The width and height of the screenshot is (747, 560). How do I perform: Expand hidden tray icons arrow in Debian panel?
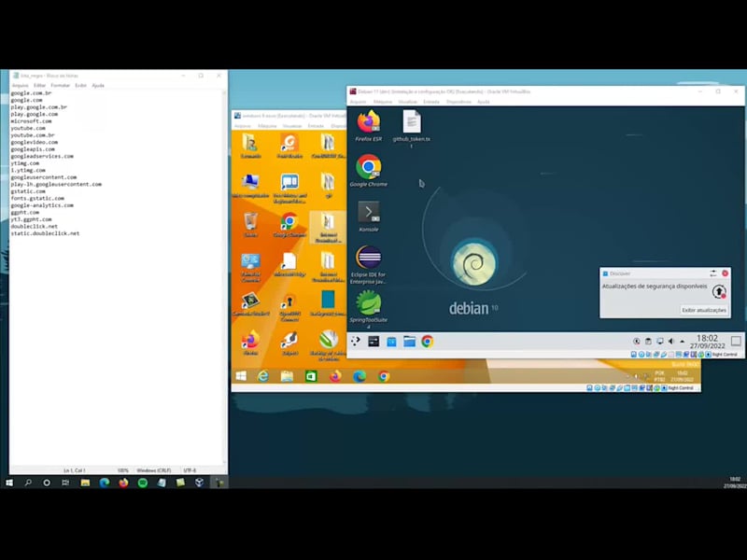(683, 341)
